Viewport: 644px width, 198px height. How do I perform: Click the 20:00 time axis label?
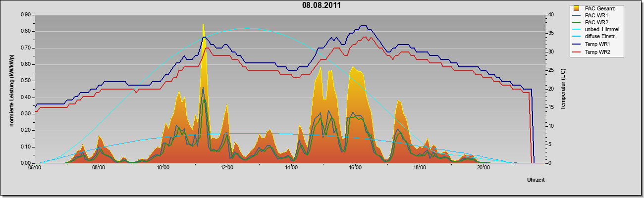(x=483, y=168)
